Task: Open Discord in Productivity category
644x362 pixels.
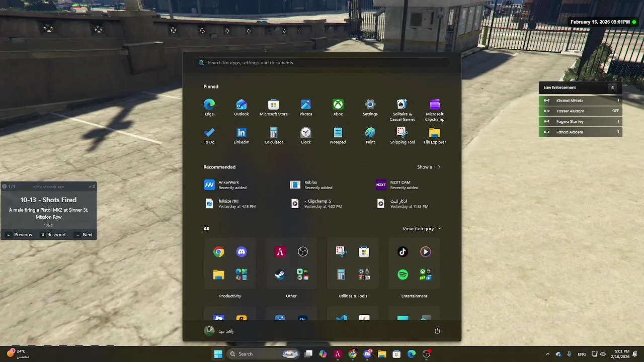Action: 242,252
